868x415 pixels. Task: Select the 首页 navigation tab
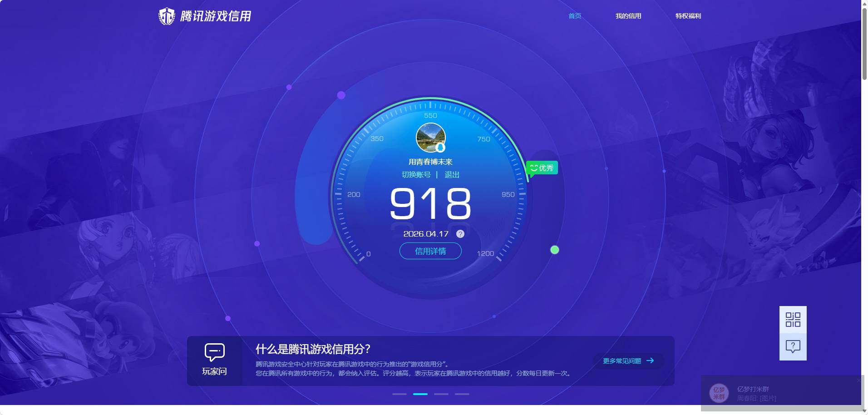[x=574, y=16]
